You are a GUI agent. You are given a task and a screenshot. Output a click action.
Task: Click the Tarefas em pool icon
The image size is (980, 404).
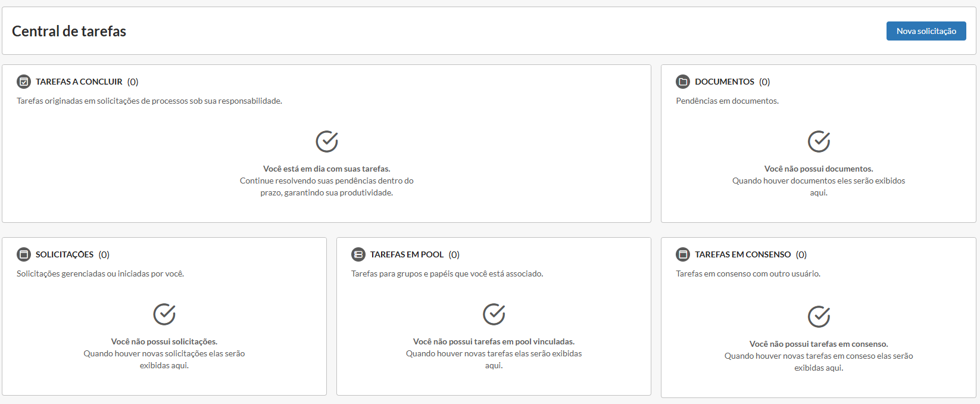[358, 254]
